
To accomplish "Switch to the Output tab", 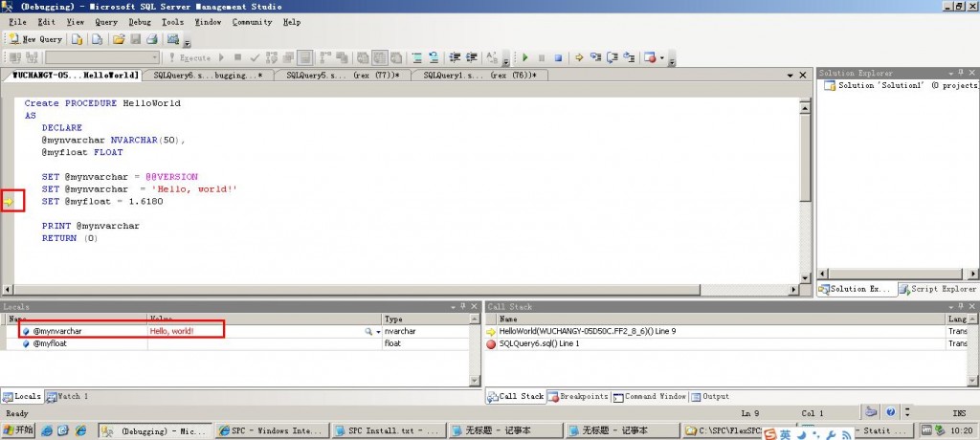I will tap(711, 396).
